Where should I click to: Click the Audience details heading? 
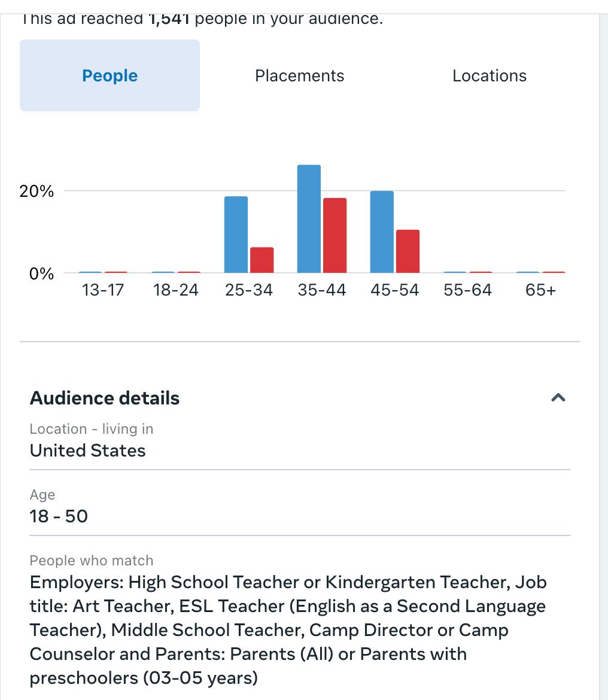(105, 398)
